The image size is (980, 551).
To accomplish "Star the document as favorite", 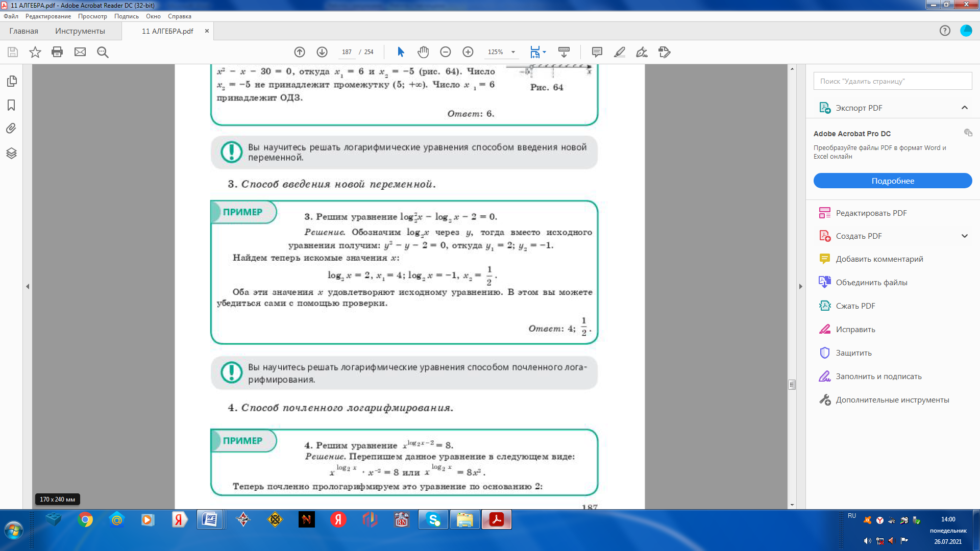I will (35, 52).
